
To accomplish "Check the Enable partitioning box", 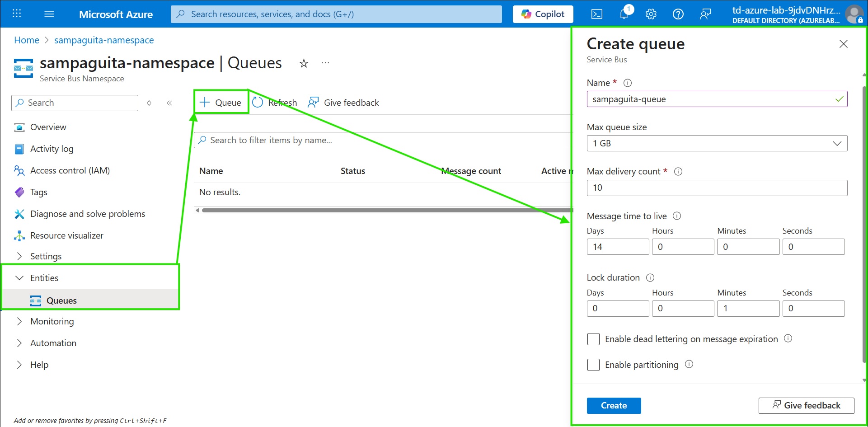I will point(593,365).
